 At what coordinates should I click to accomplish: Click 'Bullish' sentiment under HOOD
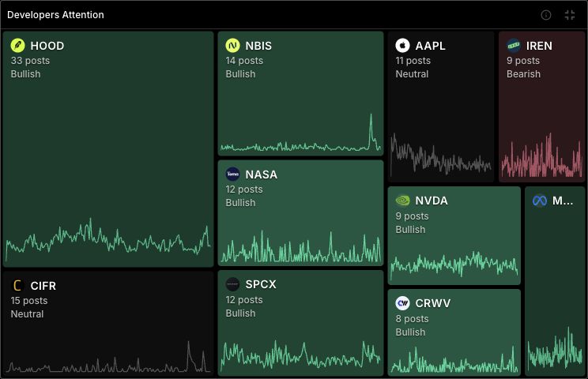coord(25,74)
